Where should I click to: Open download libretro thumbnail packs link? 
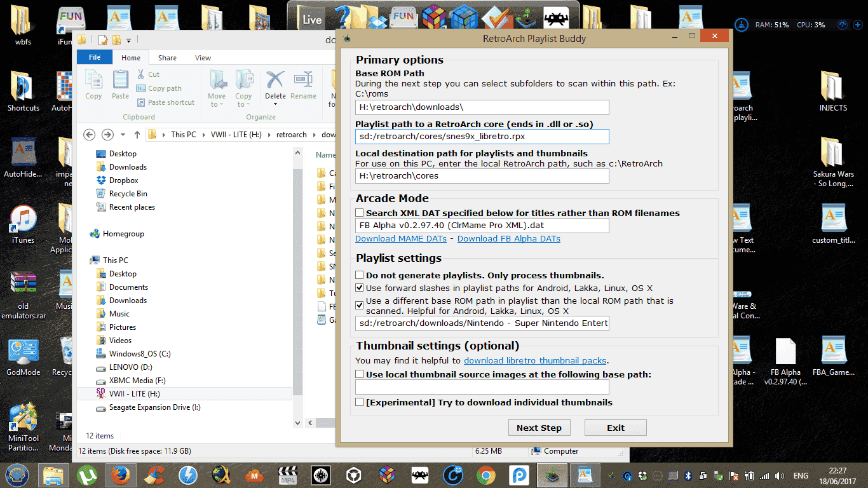[x=535, y=361]
